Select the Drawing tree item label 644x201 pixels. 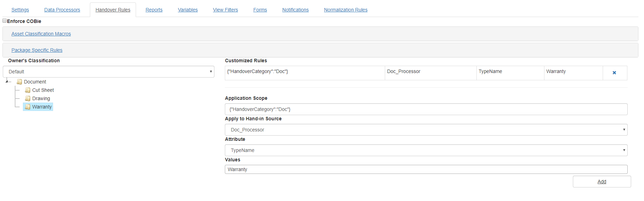41,98
